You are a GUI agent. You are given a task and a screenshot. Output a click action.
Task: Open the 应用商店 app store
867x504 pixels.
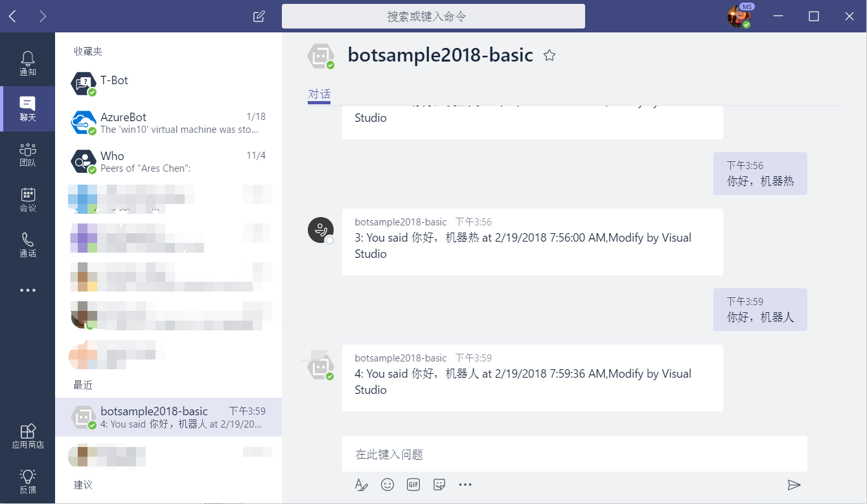[27, 434]
